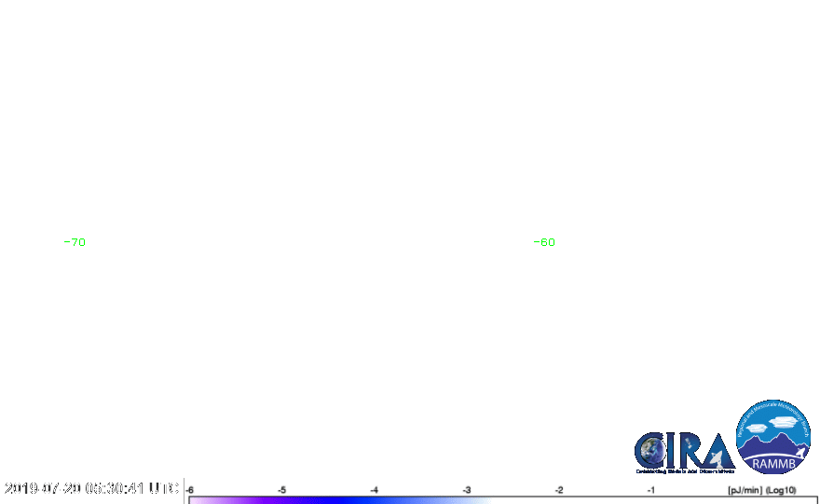Image resolution: width=820 pixels, height=504 pixels.
Task: Click the -1 colorbar tick label
Action: click(651, 490)
